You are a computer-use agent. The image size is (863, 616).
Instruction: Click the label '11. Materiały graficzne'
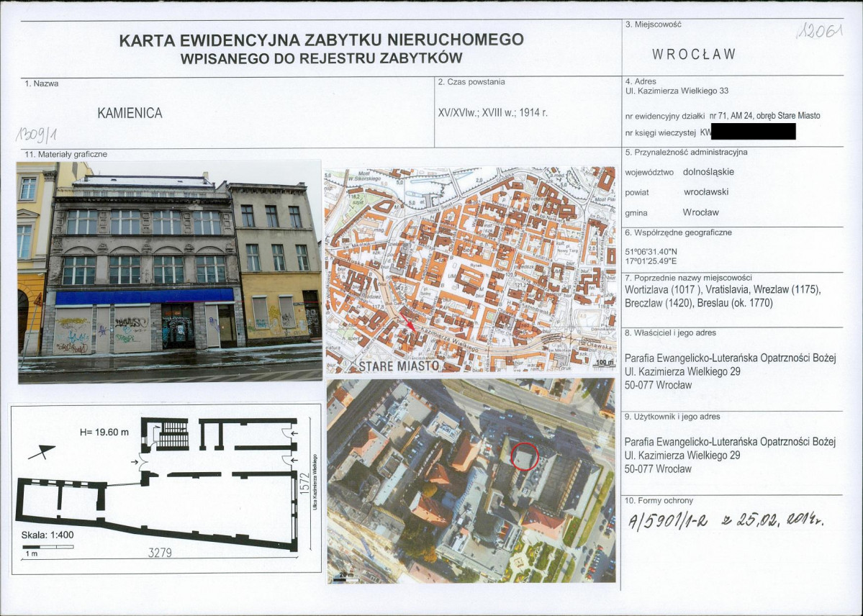pos(66,155)
